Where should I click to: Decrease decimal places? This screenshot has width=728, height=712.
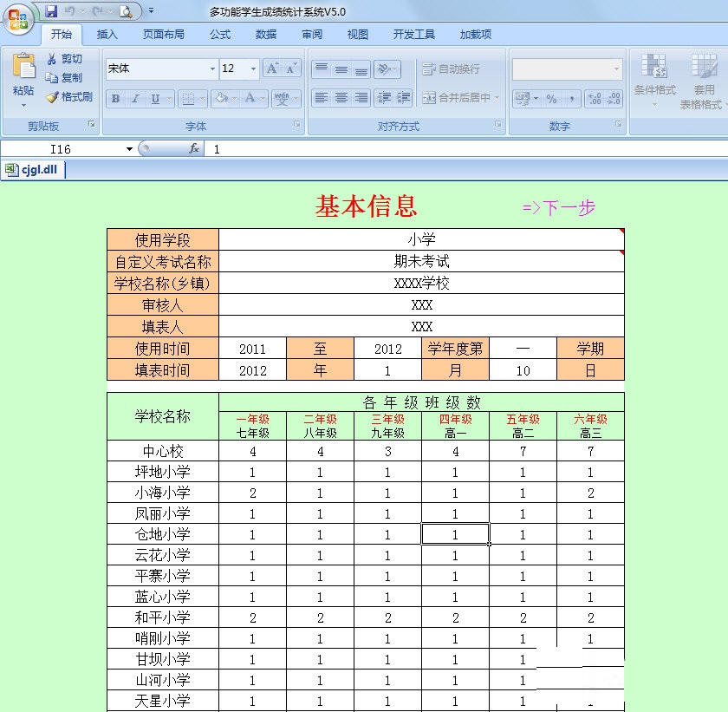(x=614, y=99)
